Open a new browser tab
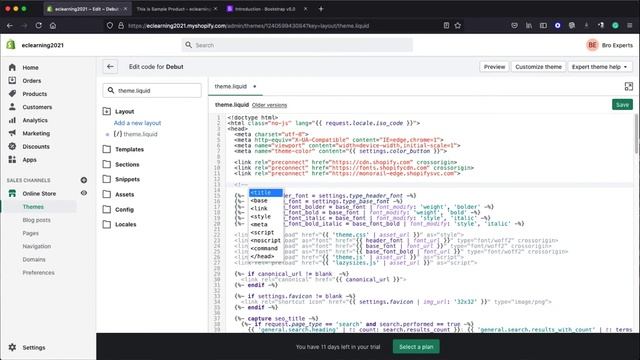Viewport: 640px width, 360px height. [321, 9]
